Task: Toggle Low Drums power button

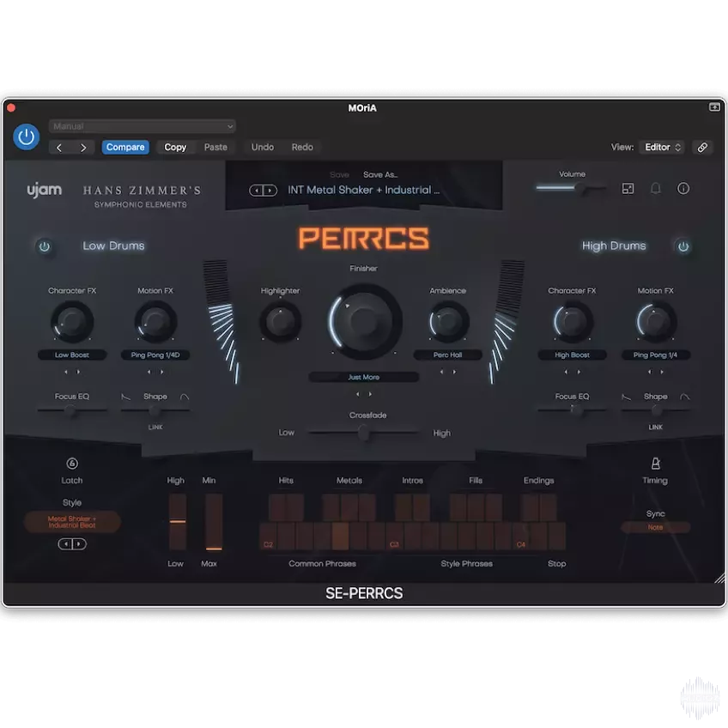Action: [45, 246]
